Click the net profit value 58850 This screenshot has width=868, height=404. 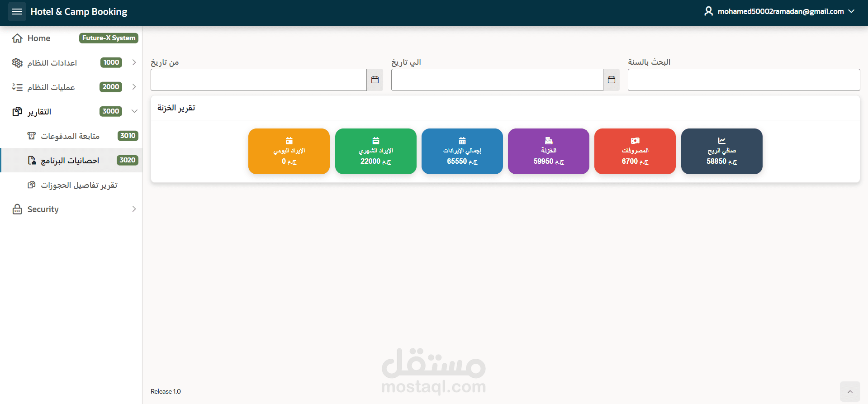click(716, 162)
